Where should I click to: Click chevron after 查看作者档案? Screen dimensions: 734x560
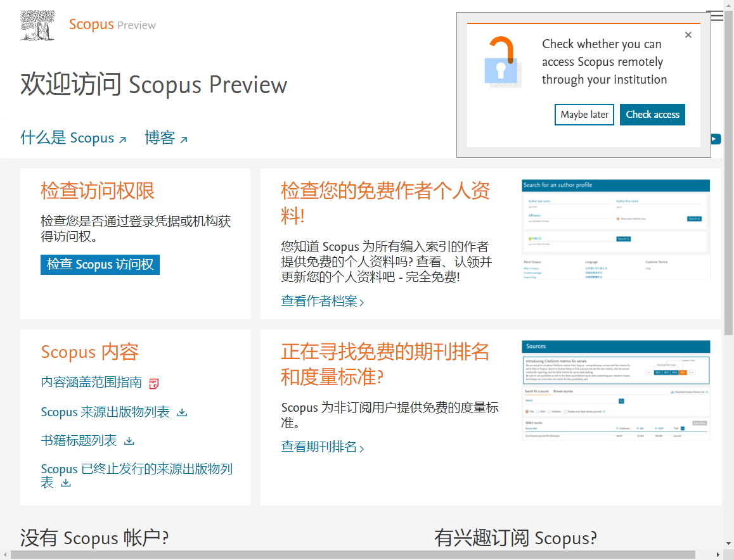click(361, 303)
